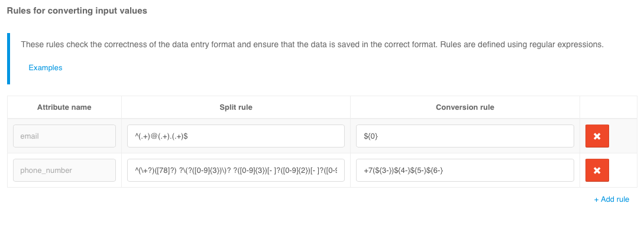Click the table cell surrounding phone_number delete button

(x=609, y=170)
